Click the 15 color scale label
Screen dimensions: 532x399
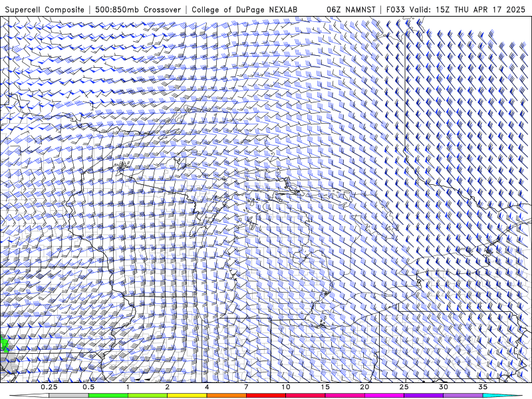point(325,387)
